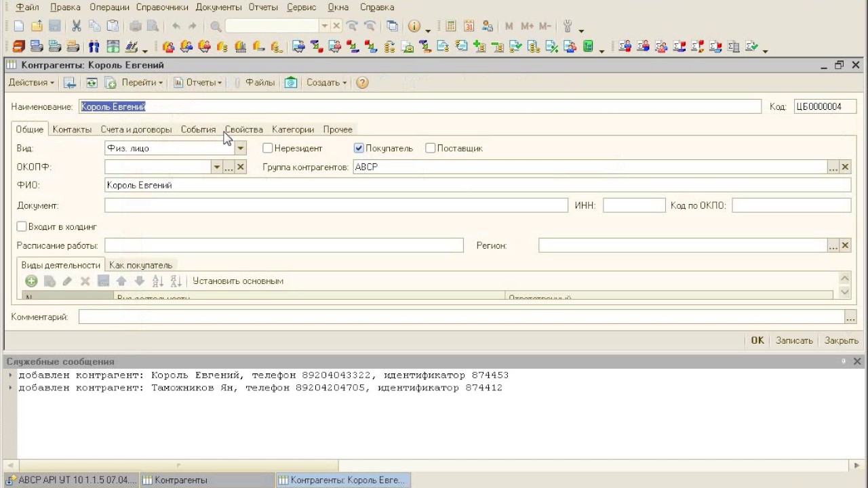Check the Нерезидент checkbox

pos(268,148)
